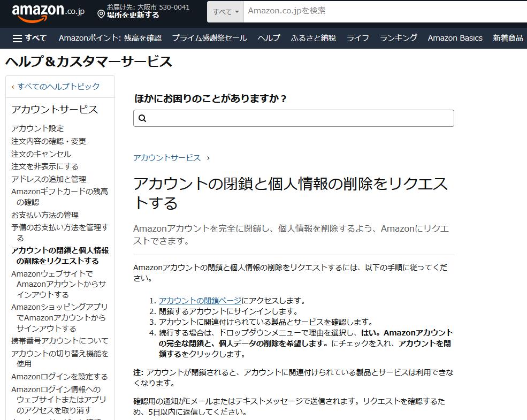Select アカウント設定 in the sidebar
527x420 pixels.
pos(33,128)
